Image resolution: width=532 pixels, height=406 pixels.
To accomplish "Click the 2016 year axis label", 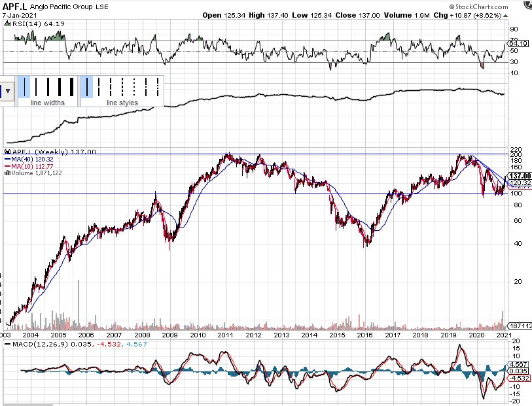I will [x=364, y=335].
